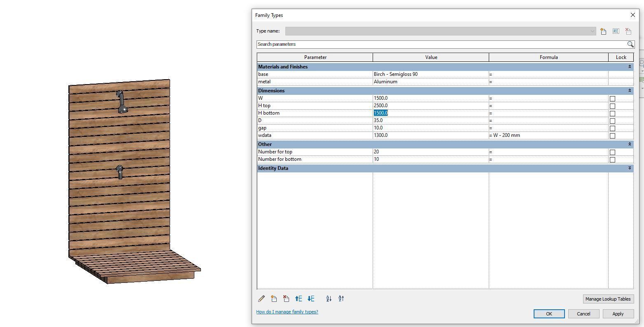Open 'How do I manage family types?' link
Viewport: 644px width, 327px height.
[x=287, y=312]
